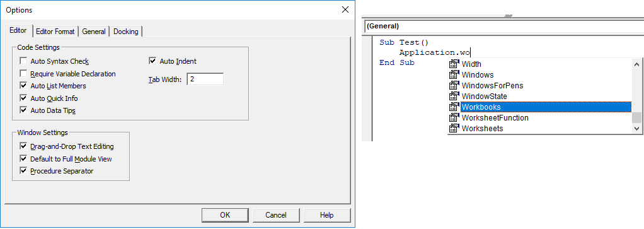The image size is (644, 229).
Task: Close the Options dialog window
Action: point(345,9)
